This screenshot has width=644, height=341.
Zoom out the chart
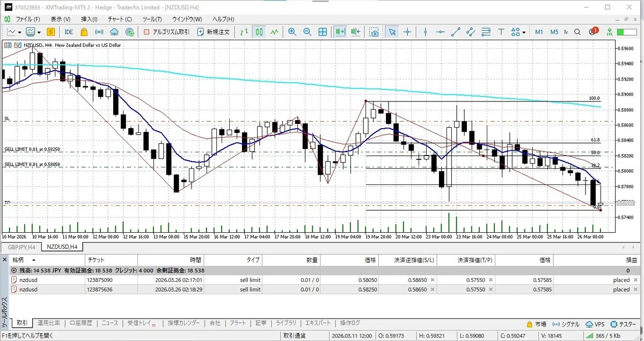tap(307, 32)
